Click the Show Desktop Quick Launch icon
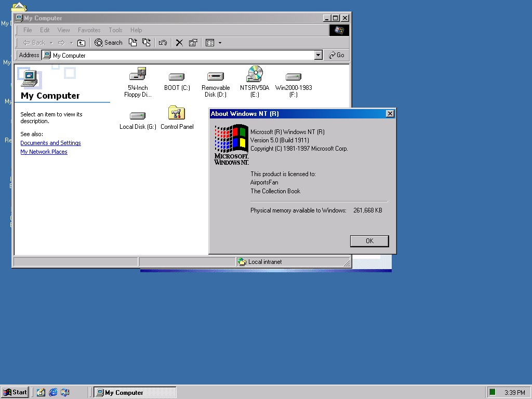532x399 pixels. click(41, 392)
